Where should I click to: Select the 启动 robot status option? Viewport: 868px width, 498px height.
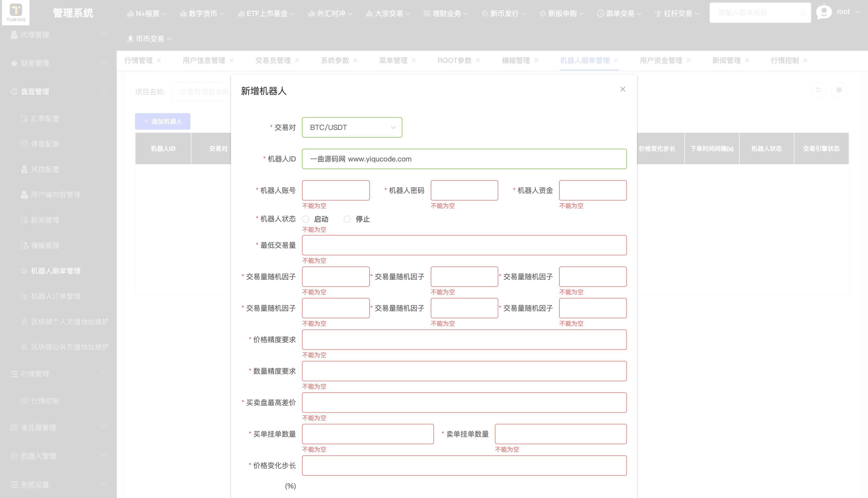coord(305,219)
